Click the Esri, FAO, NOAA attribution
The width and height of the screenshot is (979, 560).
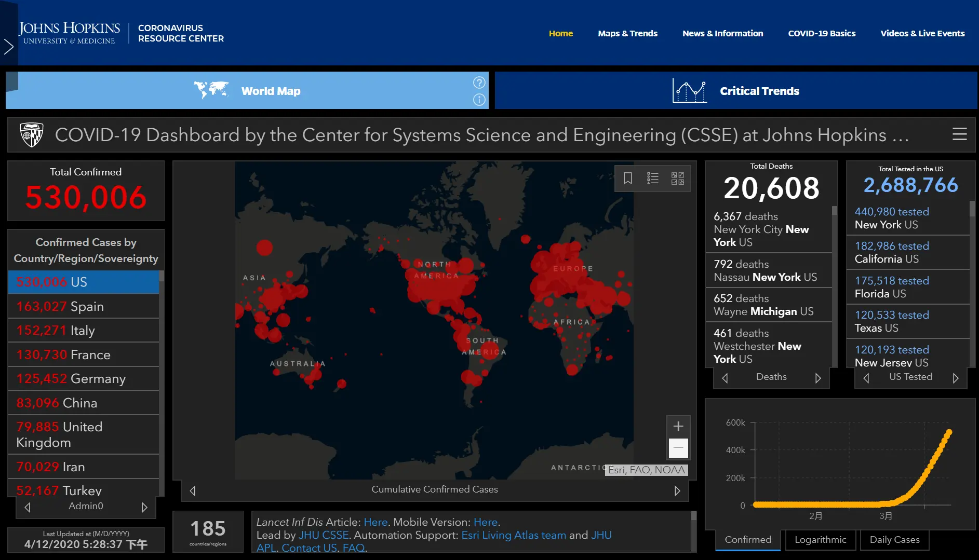(x=647, y=470)
